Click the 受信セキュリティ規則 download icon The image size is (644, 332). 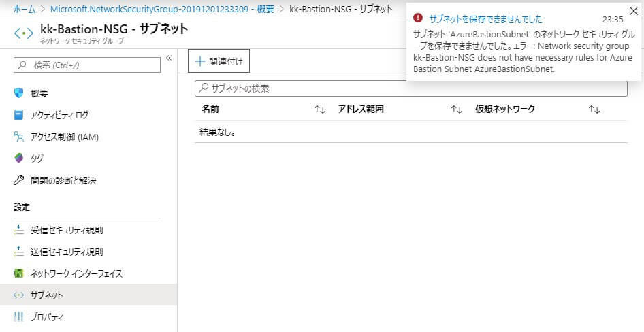[x=19, y=230]
